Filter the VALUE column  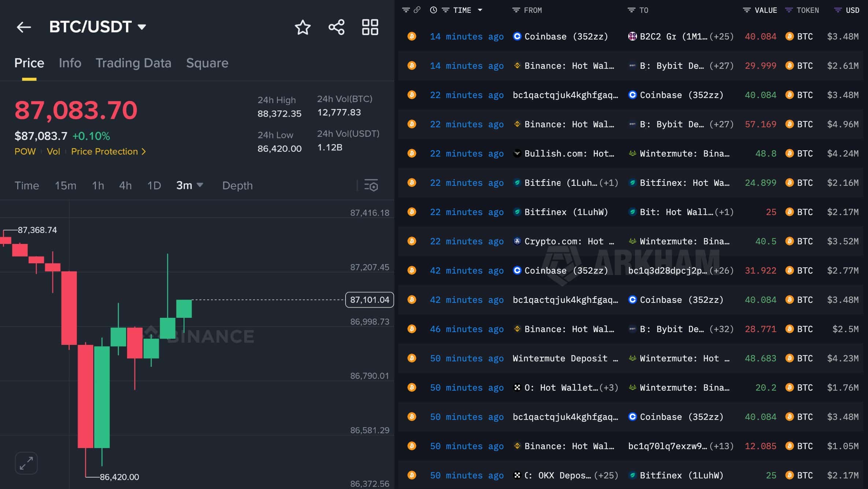click(746, 10)
